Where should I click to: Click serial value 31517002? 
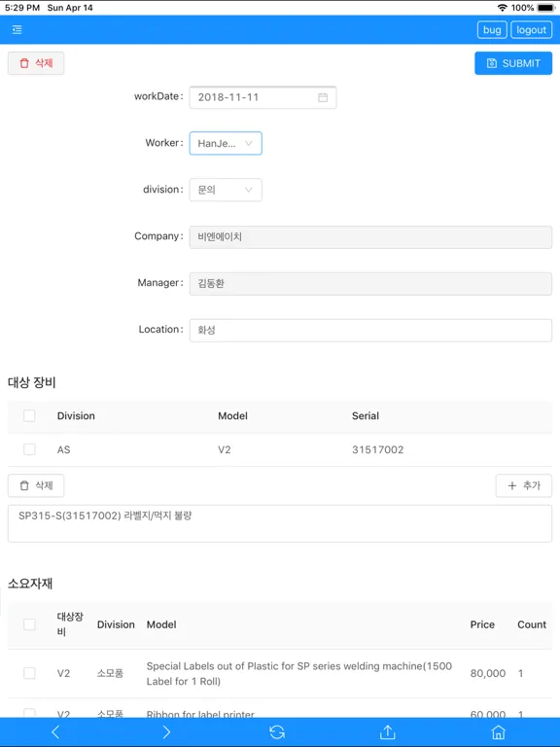click(x=377, y=449)
